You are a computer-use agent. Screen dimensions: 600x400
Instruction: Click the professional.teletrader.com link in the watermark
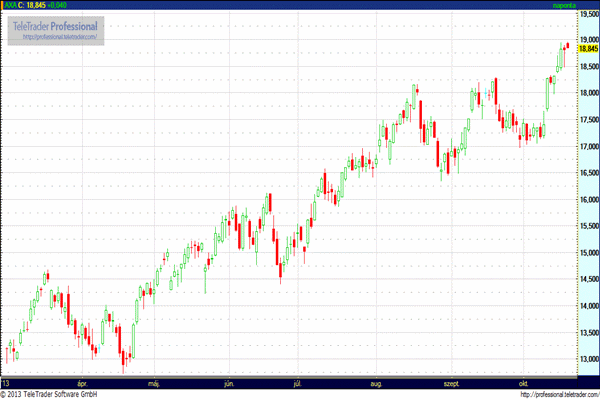pos(60,37)
